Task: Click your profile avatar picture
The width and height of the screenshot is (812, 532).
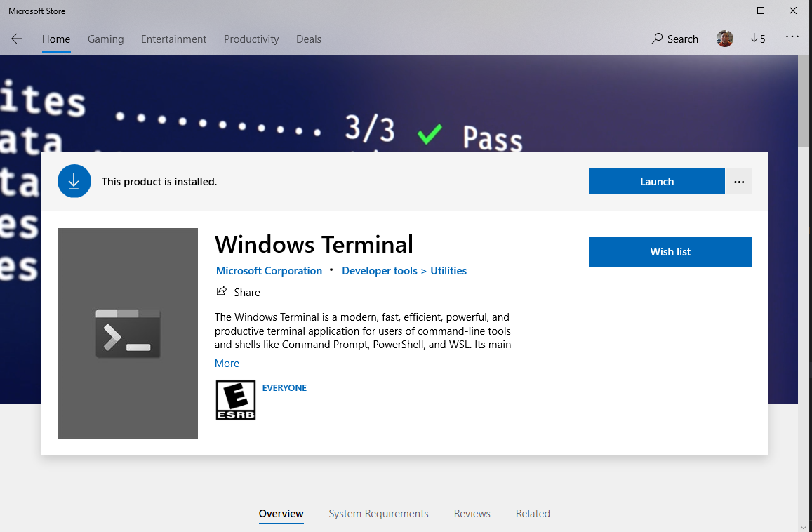Action: point(724,39)
